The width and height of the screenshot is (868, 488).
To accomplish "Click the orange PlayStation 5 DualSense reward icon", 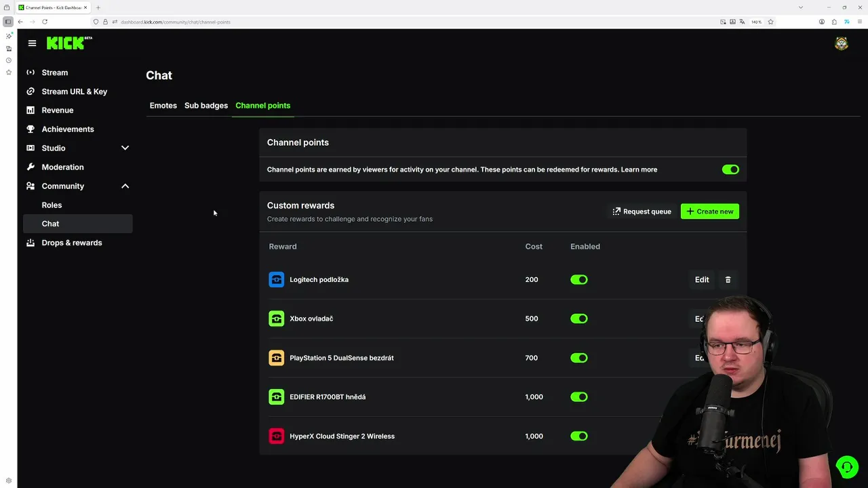I will 277,358.
